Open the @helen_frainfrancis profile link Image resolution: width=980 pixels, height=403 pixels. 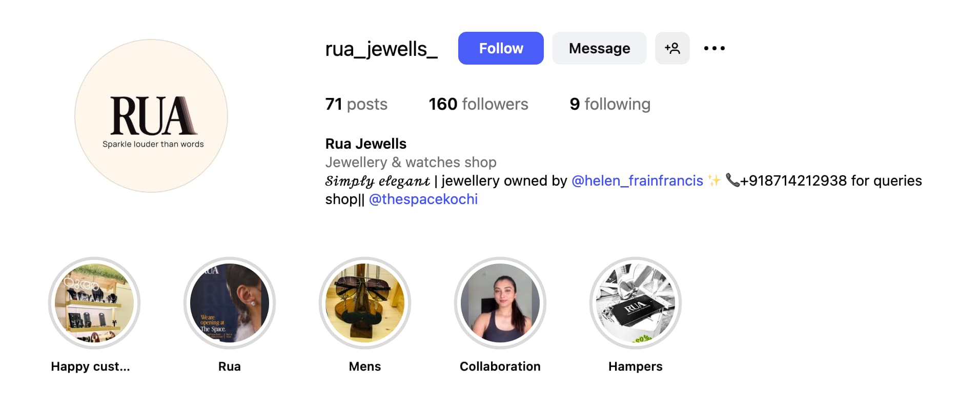[637, 180]
